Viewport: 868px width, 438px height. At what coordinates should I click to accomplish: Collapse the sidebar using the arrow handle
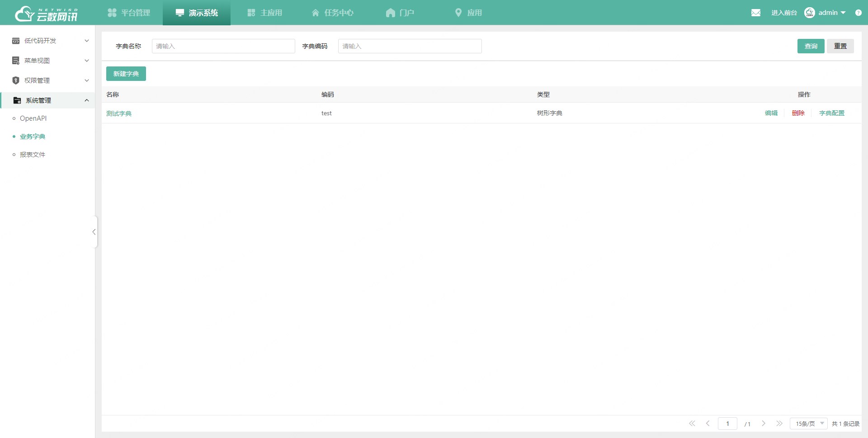[x=94, y=232]
